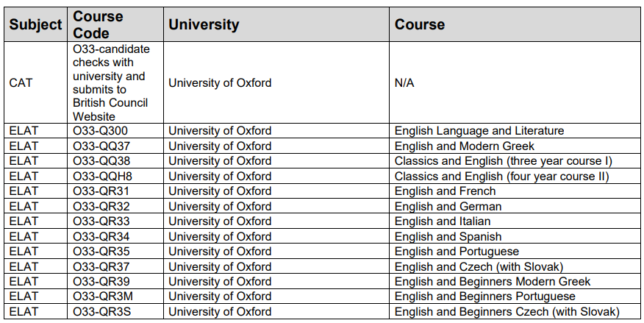
Task: Click the English and Italian cell
Action: click(515, 221)
